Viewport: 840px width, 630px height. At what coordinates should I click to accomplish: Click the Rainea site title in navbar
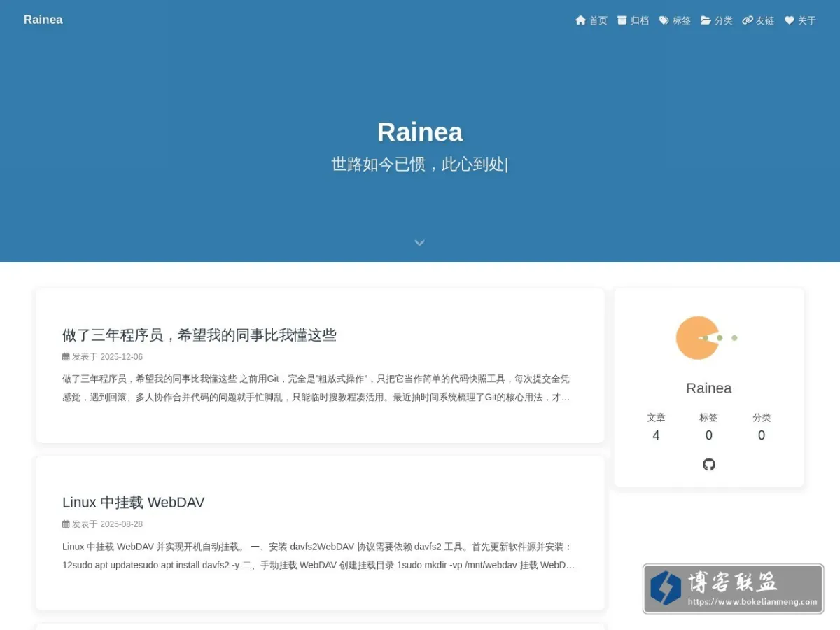tap(43, 20)
